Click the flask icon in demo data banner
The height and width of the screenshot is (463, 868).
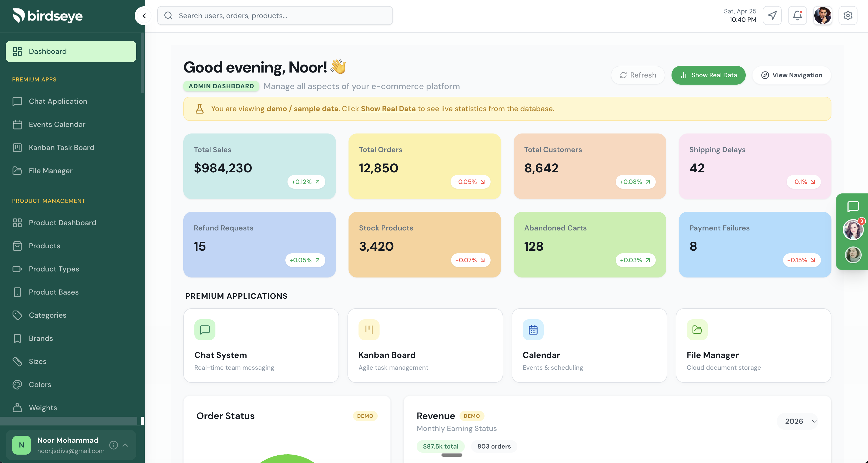199,109
